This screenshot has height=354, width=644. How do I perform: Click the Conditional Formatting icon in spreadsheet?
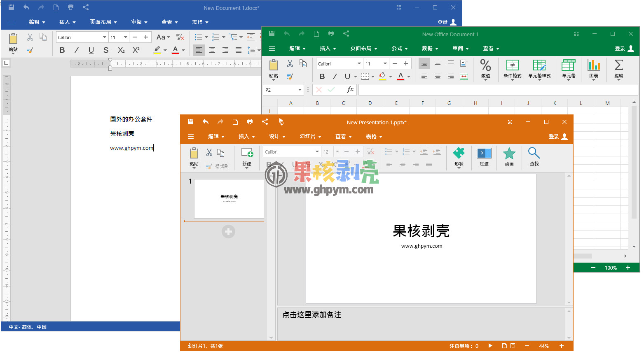click(x=512, y=66)
